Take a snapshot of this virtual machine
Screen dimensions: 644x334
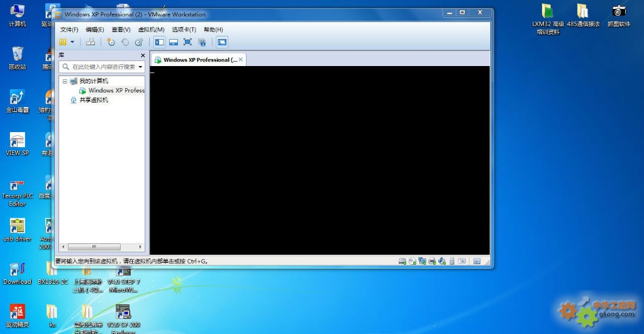(x=111, y=42)
